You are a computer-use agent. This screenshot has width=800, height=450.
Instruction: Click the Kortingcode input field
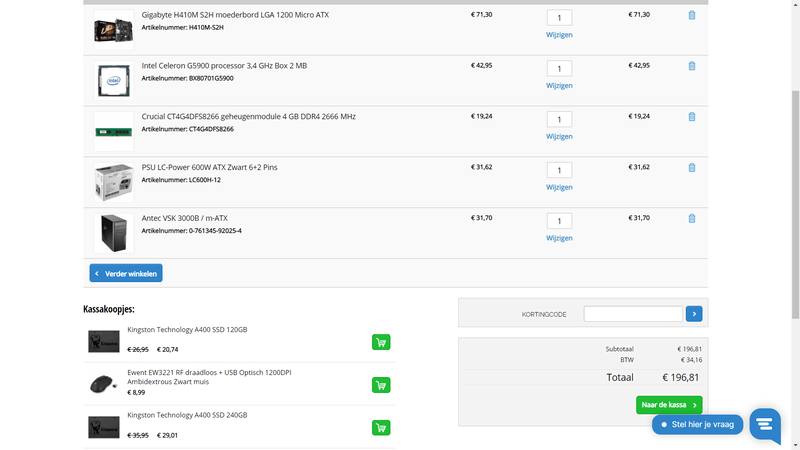tap(633, 314)
